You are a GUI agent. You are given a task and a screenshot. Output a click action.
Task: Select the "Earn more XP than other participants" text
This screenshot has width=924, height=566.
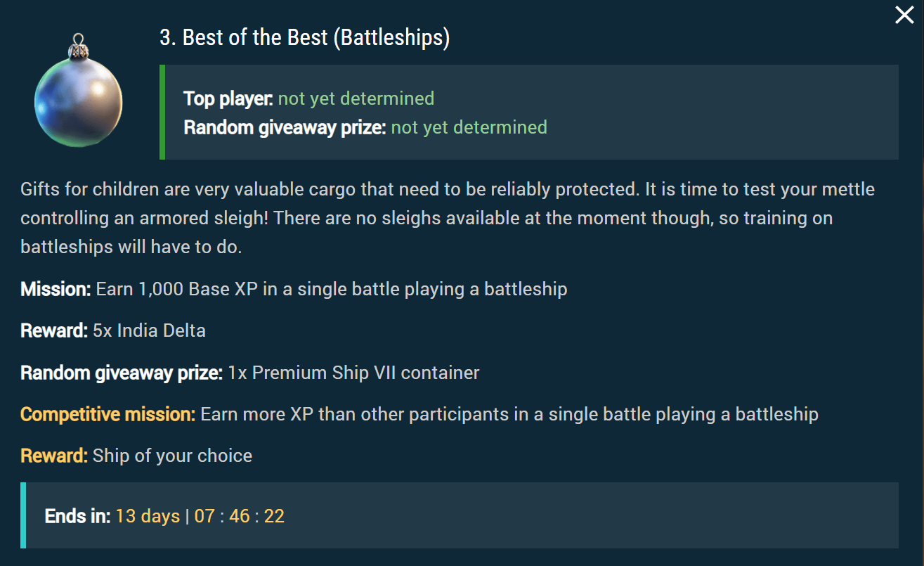pyautogui.click(x=509, y=414)
